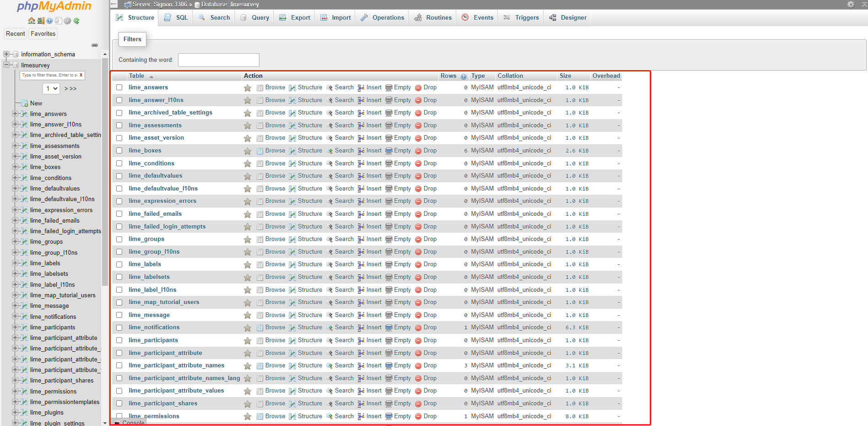Star the lime_groups table as favorite
Screen dimensions: 868x426
click(248, 239)
